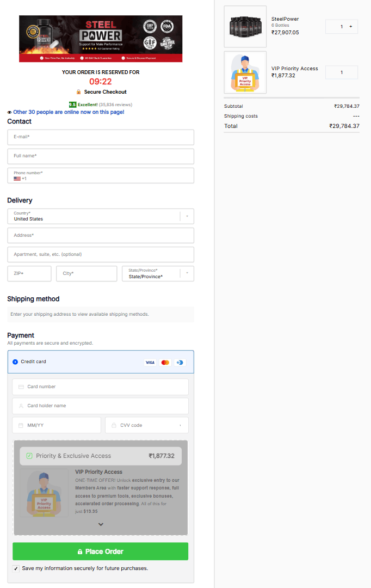Click the Place Order button
Viewport: 371px width, 588px height.
pyautogui.click(x=101, y=552)
